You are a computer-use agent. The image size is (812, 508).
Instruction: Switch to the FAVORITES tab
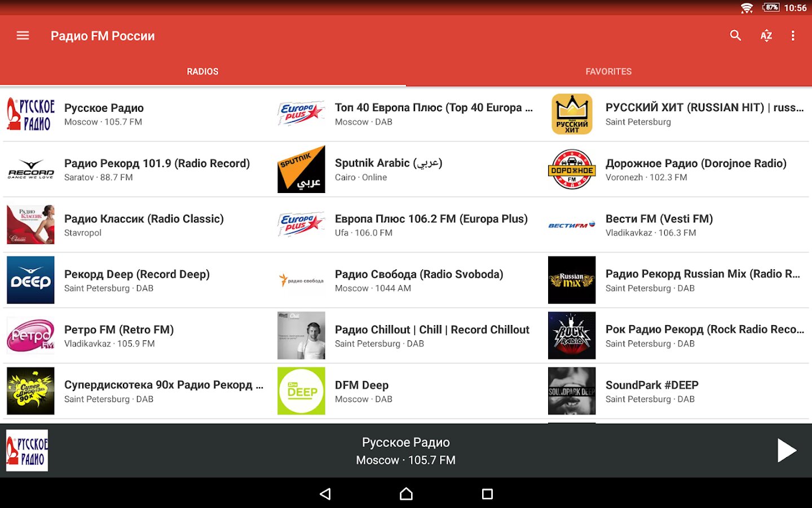point(608,72)
